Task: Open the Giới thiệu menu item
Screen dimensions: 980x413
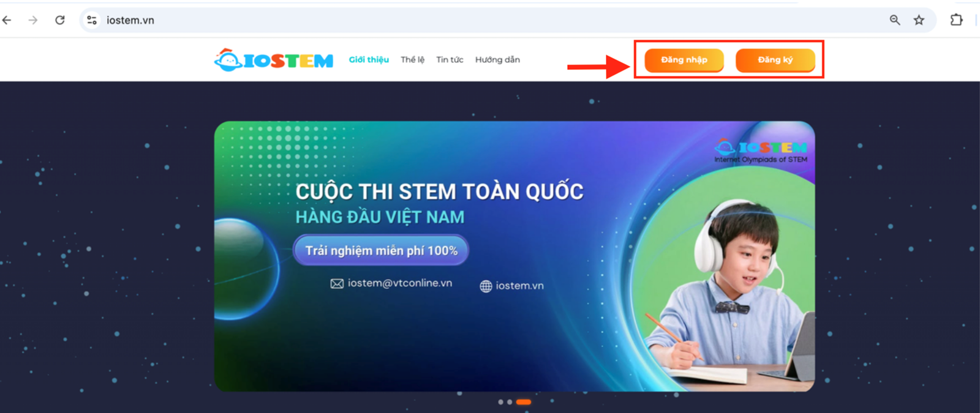Action: 369,59
